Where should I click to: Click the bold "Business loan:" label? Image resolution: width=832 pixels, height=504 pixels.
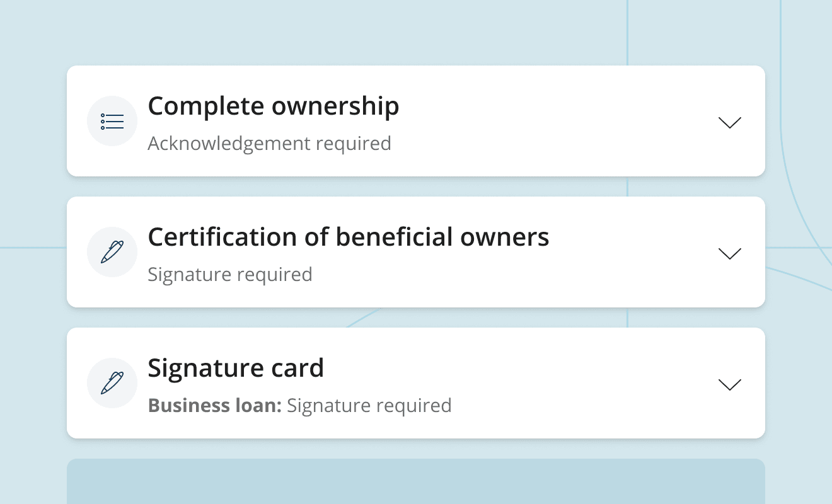point(214,405)
